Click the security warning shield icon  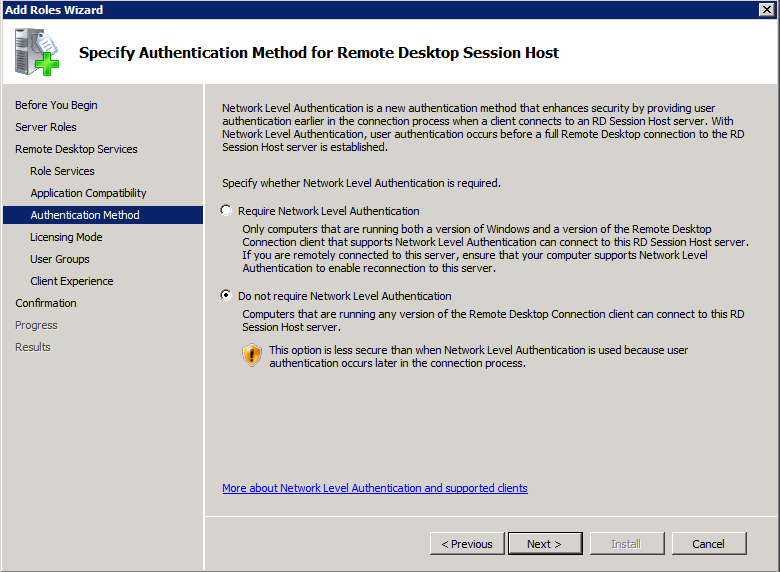tap(252, 355)
